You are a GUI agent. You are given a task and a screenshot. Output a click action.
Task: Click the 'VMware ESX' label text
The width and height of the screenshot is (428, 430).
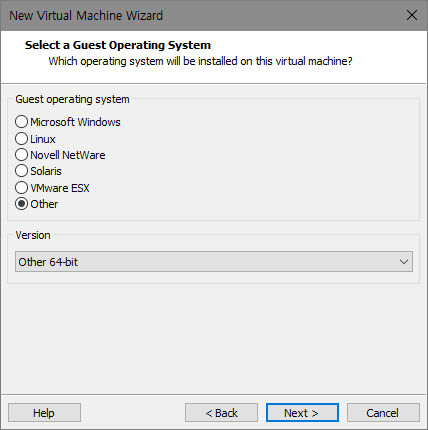tap(60, 188)
